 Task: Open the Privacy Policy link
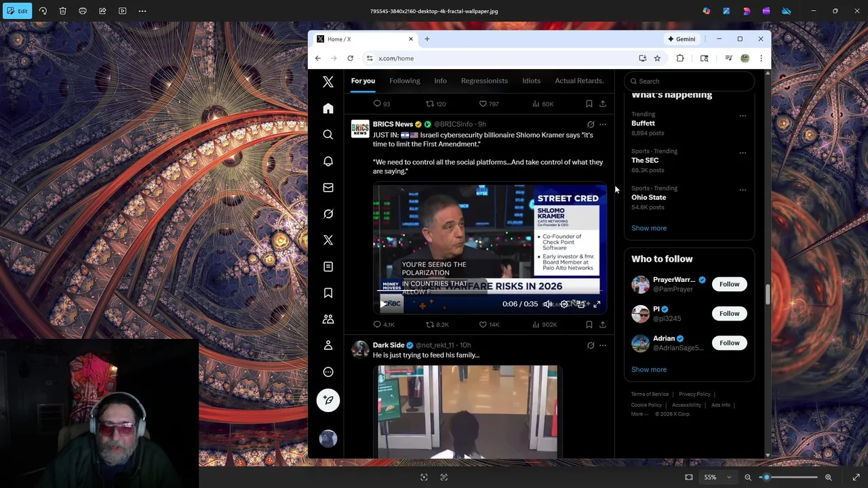(x=694, y=394)
